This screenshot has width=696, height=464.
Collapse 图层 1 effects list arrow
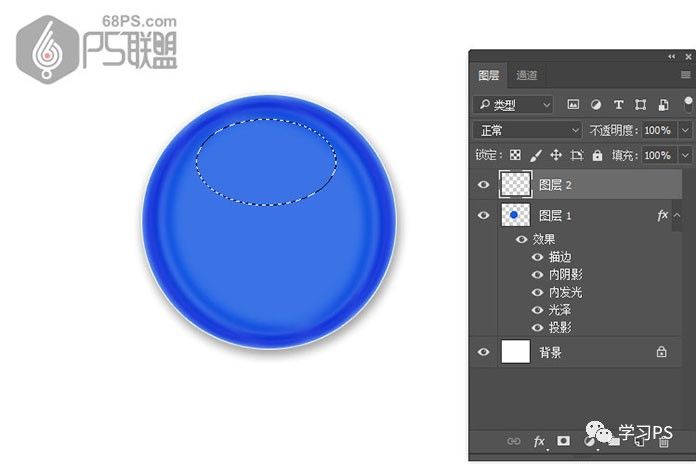677,215
